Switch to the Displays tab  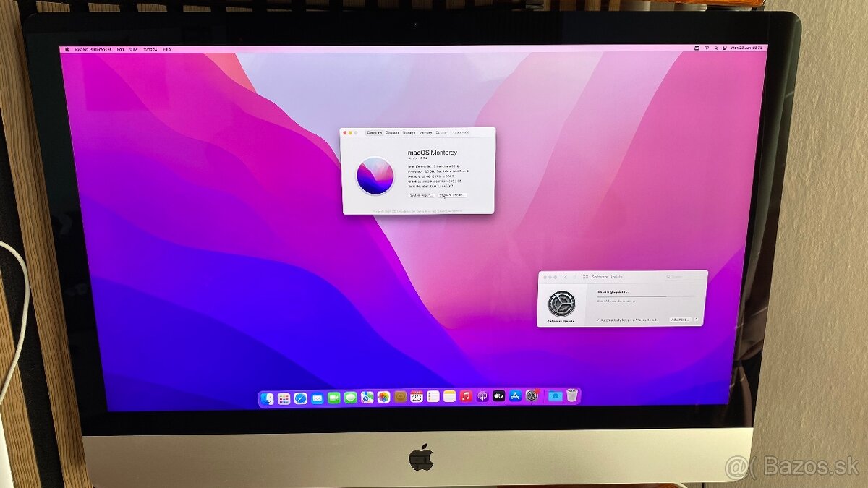tap(392, 132)
